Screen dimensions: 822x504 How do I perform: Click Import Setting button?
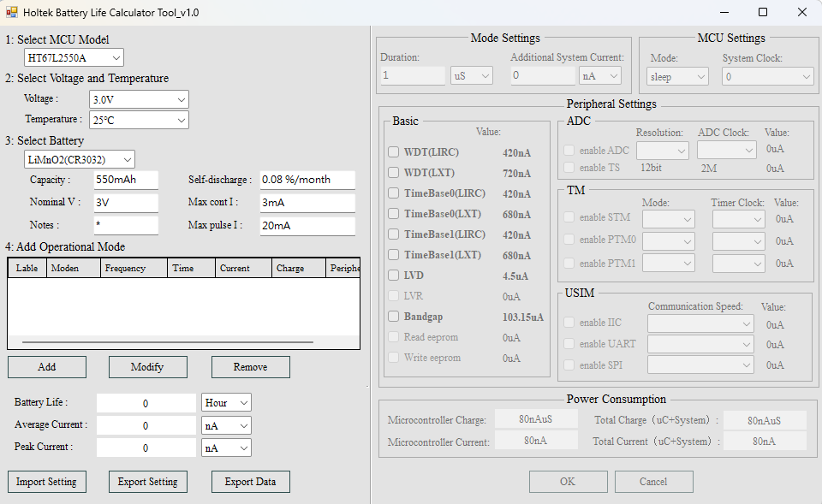[x=47, y=482]
